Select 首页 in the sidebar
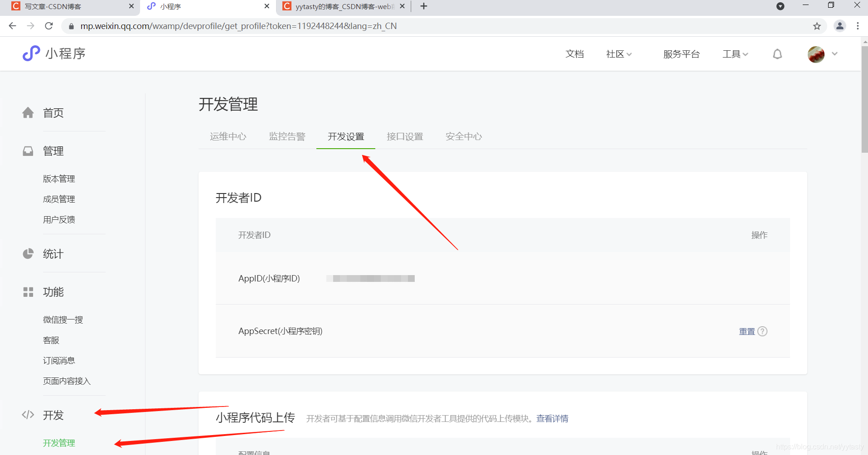 (x=53, y=113)
